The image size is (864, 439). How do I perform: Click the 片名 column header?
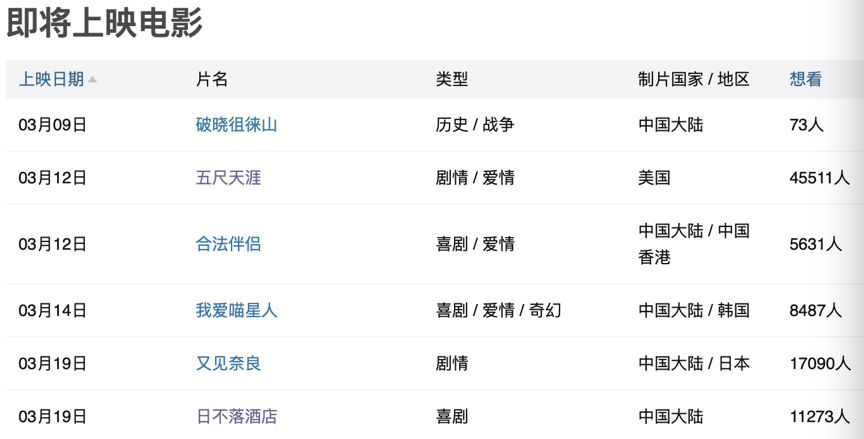tap(212, 80)
